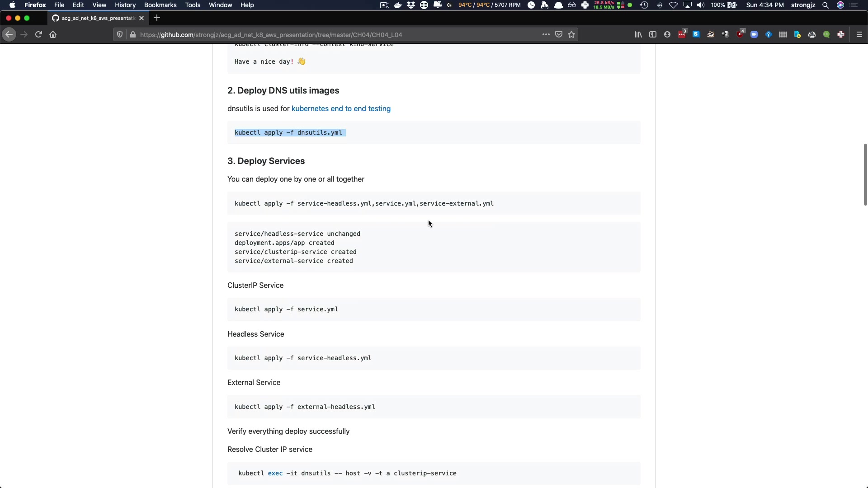Viewport: 868px width, 488px height.
Task: Open the Firefox Library icon
Action: click(638, 35)
